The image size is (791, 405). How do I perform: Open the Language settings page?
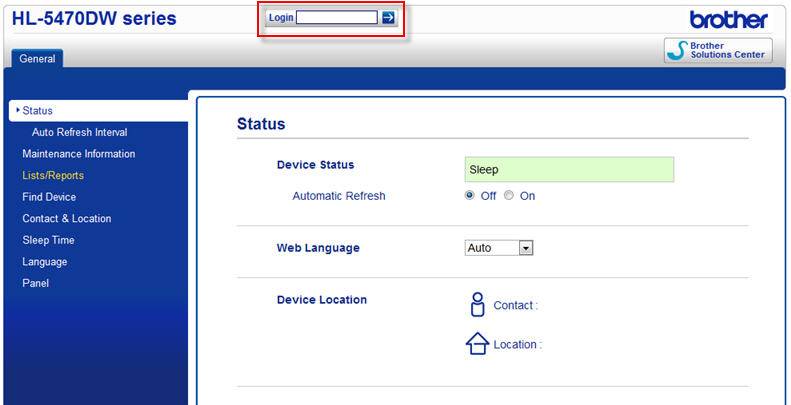coord(45,262)
